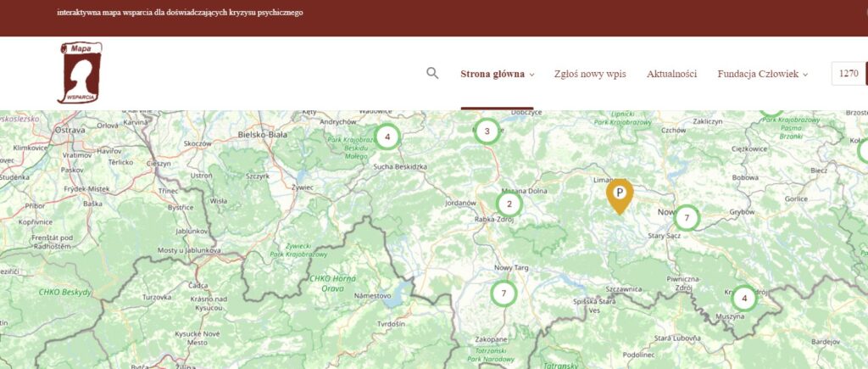The width and height of the screenshot is (868, 369).
Task: Click the Żywiec label on map
Action: (x=302, y=187)
